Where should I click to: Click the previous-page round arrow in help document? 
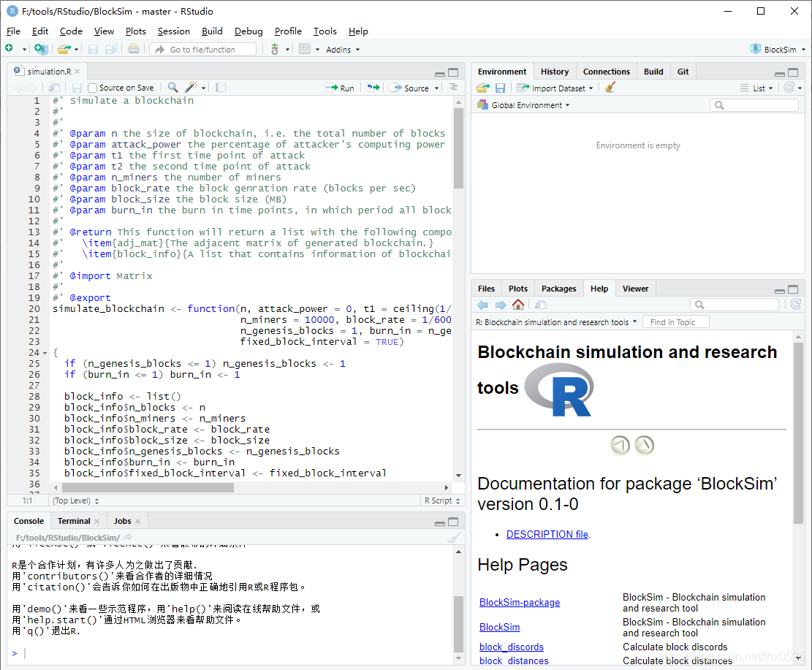[620, 445]
